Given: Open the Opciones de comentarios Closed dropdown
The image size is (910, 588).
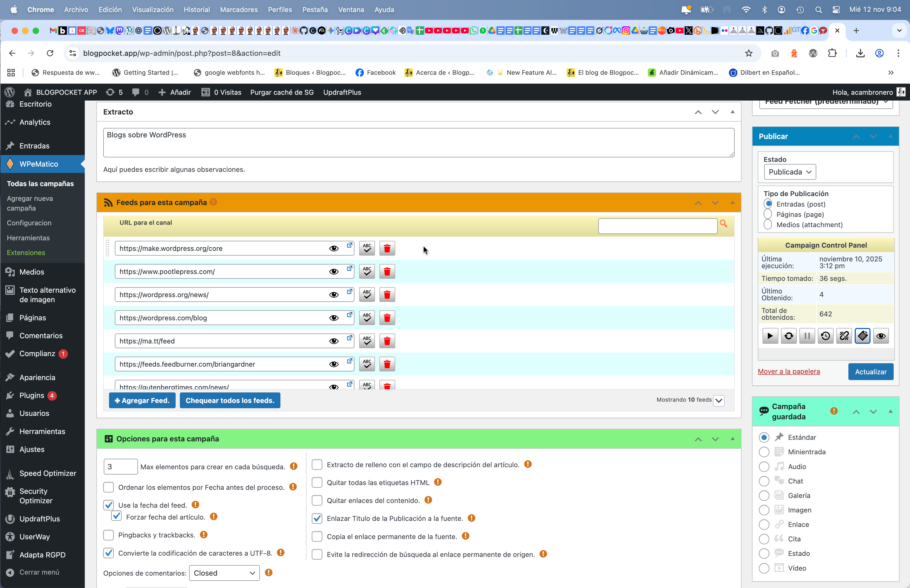Looking at the screenshot, I should click(224, 573).
